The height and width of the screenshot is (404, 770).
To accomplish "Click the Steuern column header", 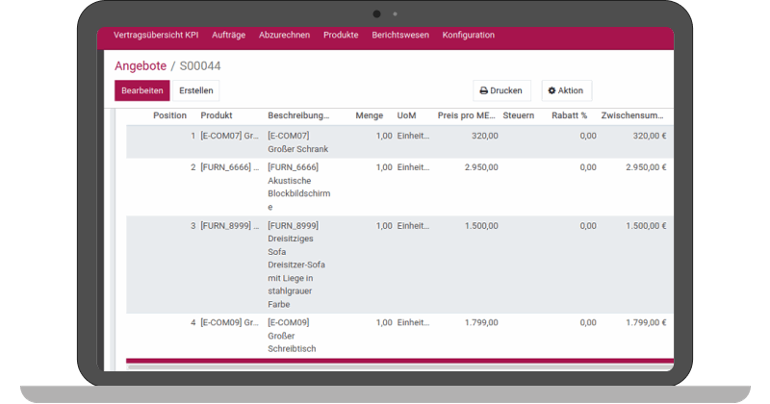I will coord(519,115).
